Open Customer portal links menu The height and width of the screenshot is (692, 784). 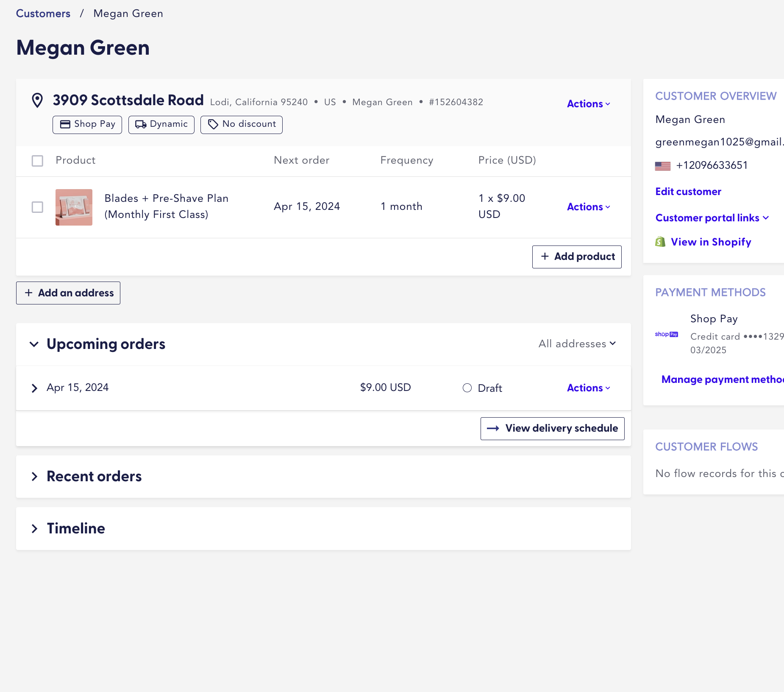(x=712, y=218)
